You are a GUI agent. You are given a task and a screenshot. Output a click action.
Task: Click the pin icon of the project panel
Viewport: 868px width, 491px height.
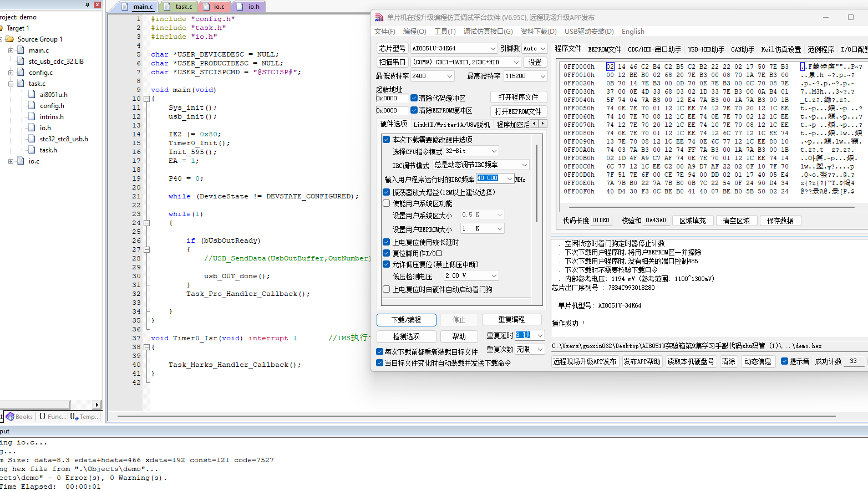coord(87,4)
